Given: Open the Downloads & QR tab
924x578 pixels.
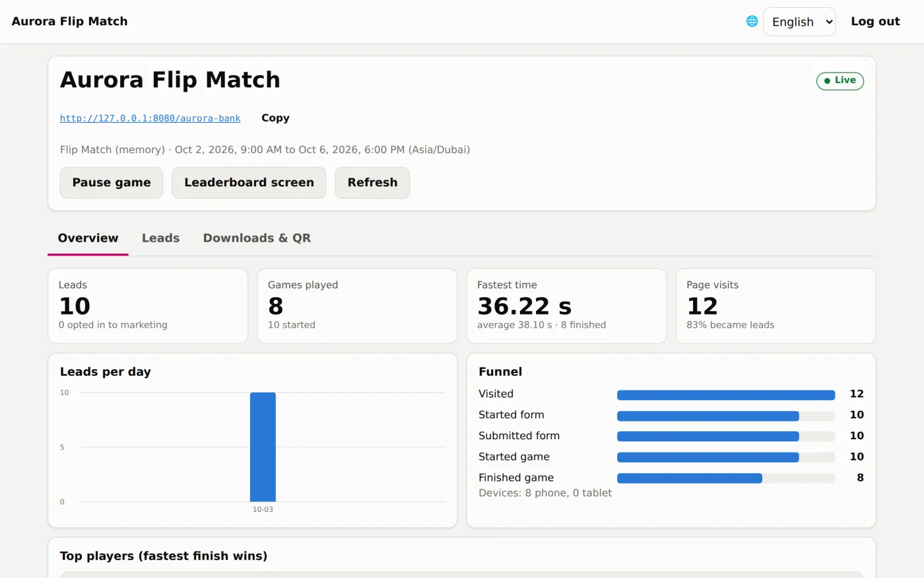Looking at the screenshot, I should [x=257, y=238].
